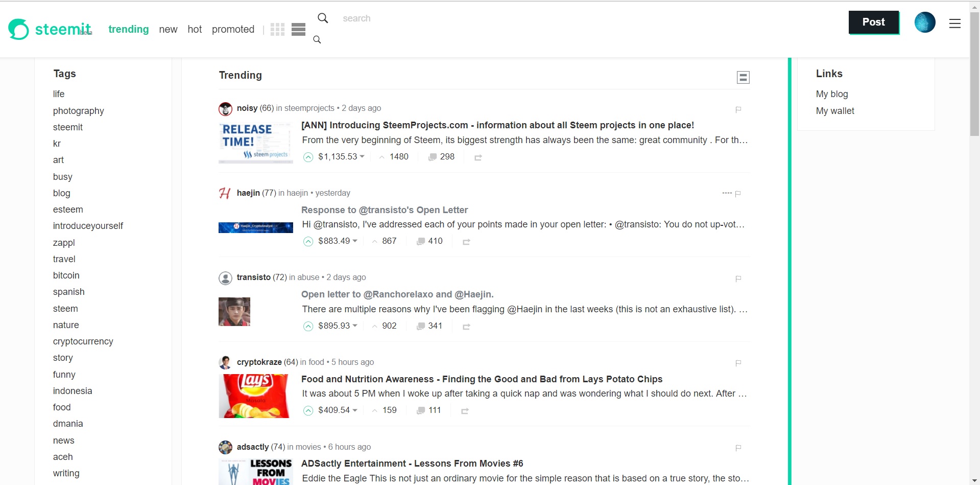This screenshot has width=980, height=485.
Task: Filter by the cryptocurrency tag
Action: (83, 341)
